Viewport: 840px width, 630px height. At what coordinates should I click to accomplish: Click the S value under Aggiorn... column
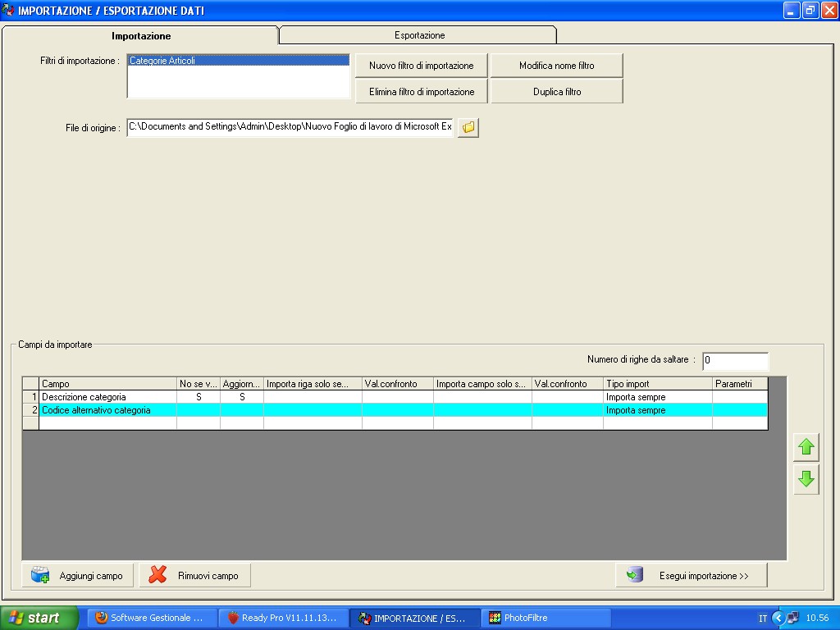(x=242, y=397)
